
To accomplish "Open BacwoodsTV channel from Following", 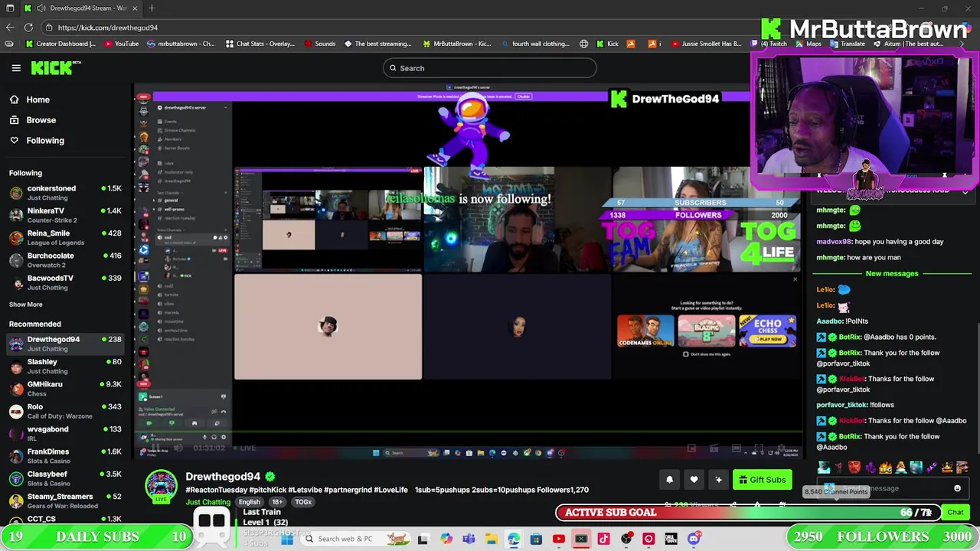I will [65, 282].
